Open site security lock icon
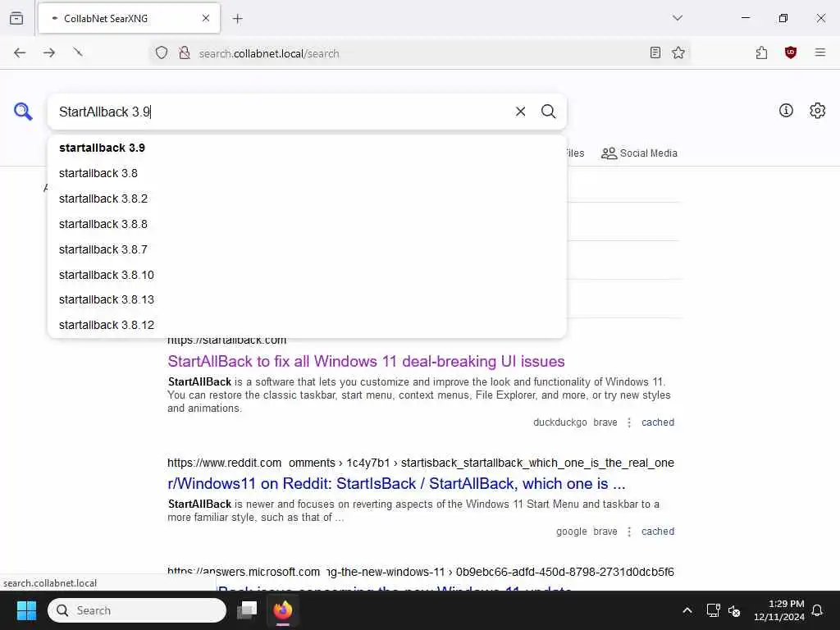This screenshot has width=840, height=630. point(185,52)
